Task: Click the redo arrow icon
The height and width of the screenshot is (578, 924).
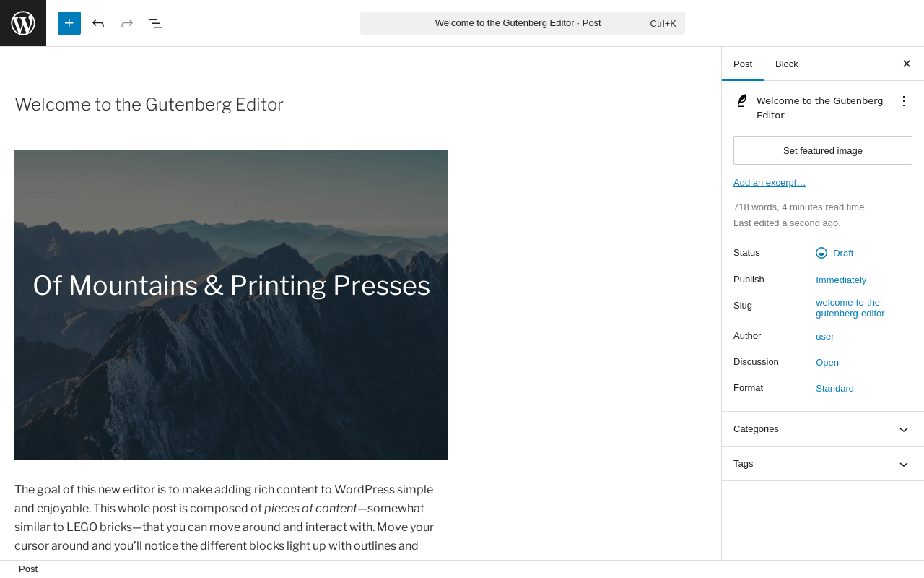Action: (127, 23)
